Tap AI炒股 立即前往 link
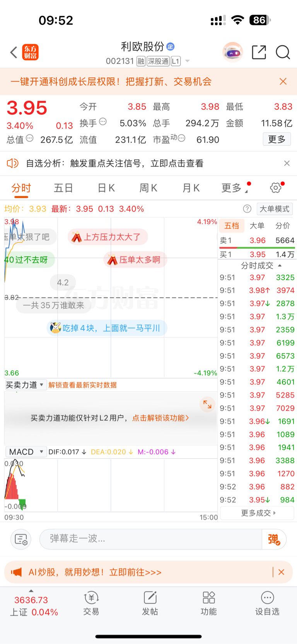 (95, 572)
